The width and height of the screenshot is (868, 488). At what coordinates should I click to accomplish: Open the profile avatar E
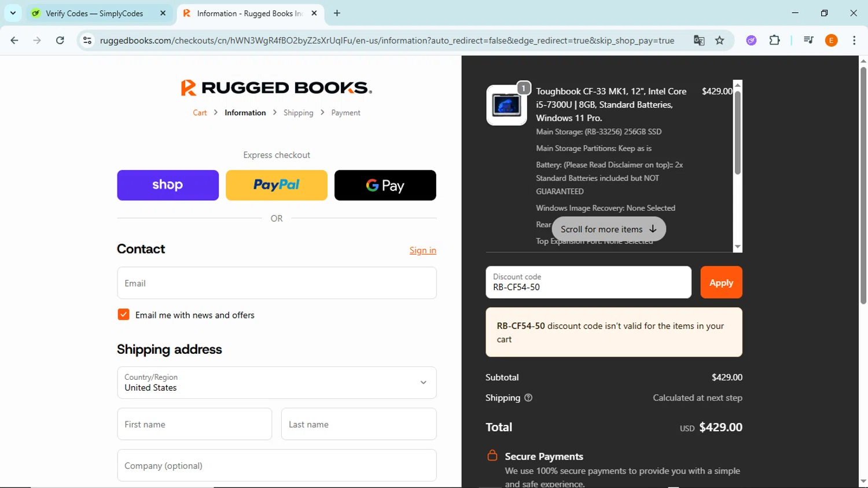[x=832, y=41]
